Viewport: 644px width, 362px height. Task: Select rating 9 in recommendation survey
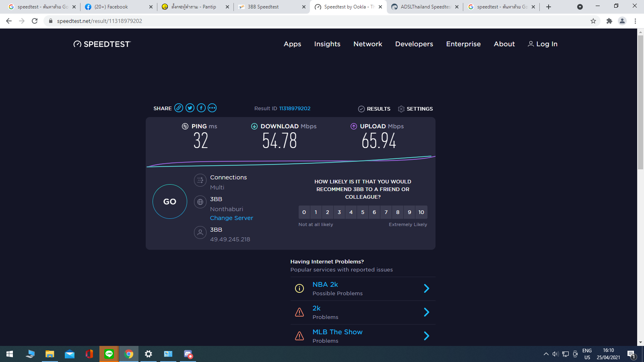pyautogui.click(x=409, y=212)
